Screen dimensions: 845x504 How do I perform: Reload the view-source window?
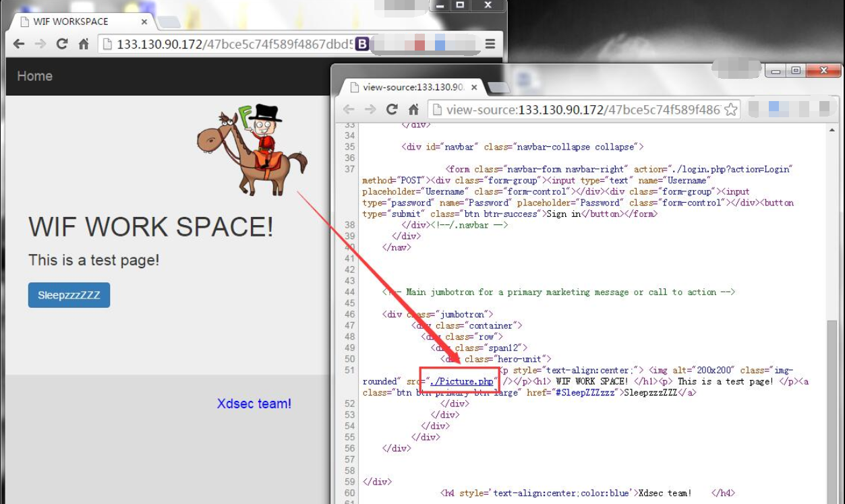(x=391, y=110)
